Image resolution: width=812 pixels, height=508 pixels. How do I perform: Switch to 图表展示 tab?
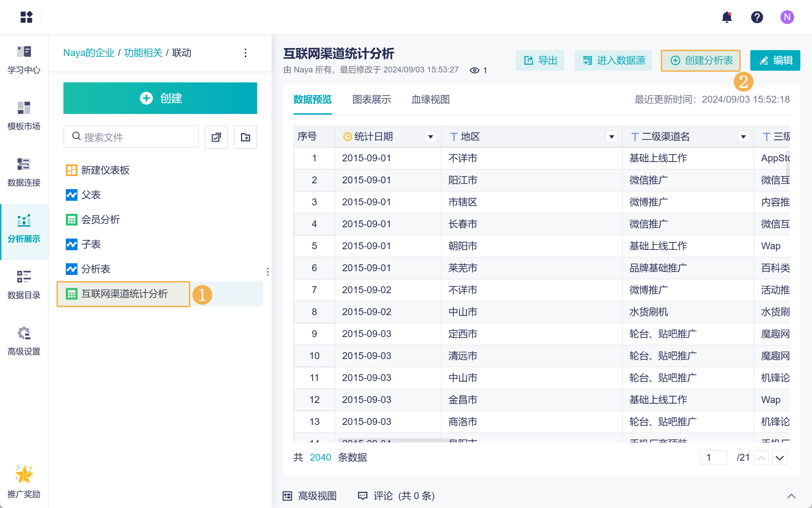372,100
